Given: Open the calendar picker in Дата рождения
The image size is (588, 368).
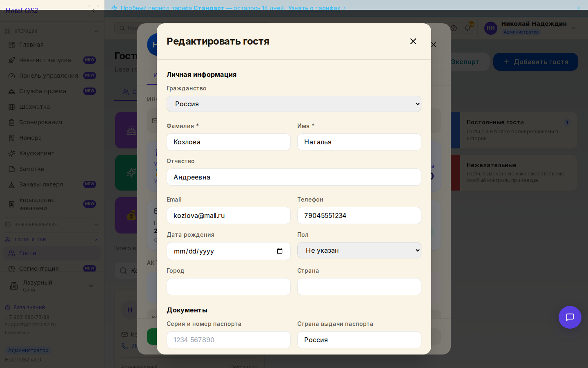Looking at the screenshot, I should [280, 251].
